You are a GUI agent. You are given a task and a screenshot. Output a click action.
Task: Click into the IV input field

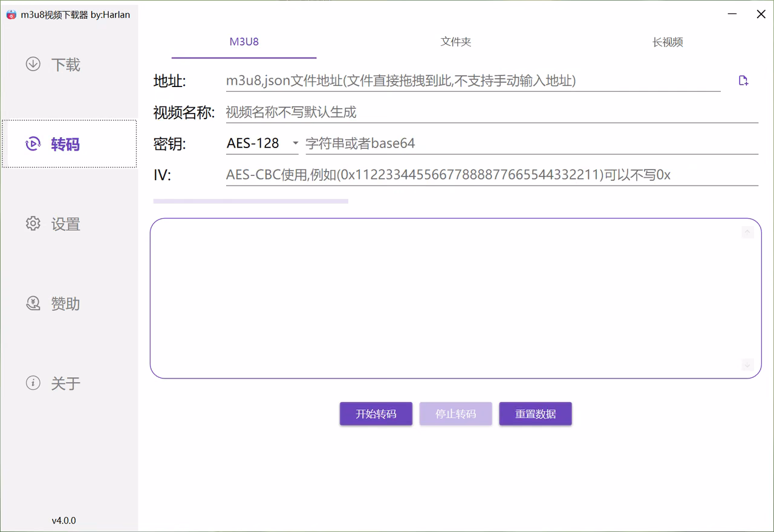point(492,175)
